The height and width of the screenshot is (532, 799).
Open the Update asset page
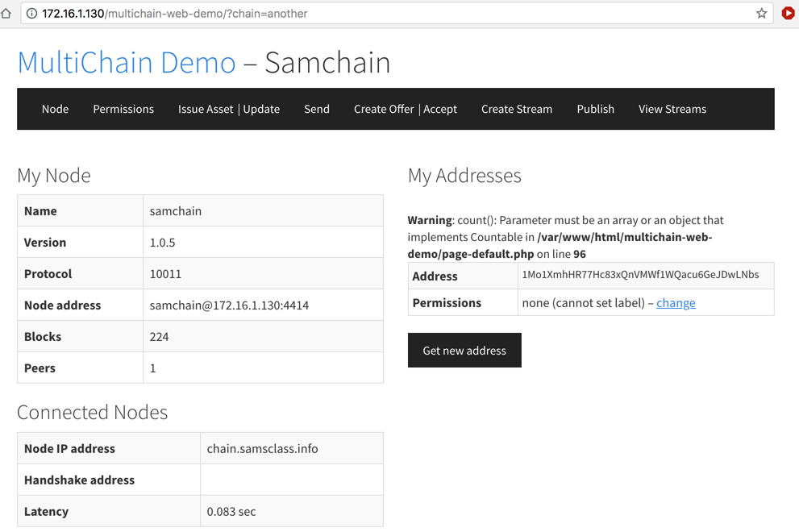pyautogui.click(x=261, y=109)
